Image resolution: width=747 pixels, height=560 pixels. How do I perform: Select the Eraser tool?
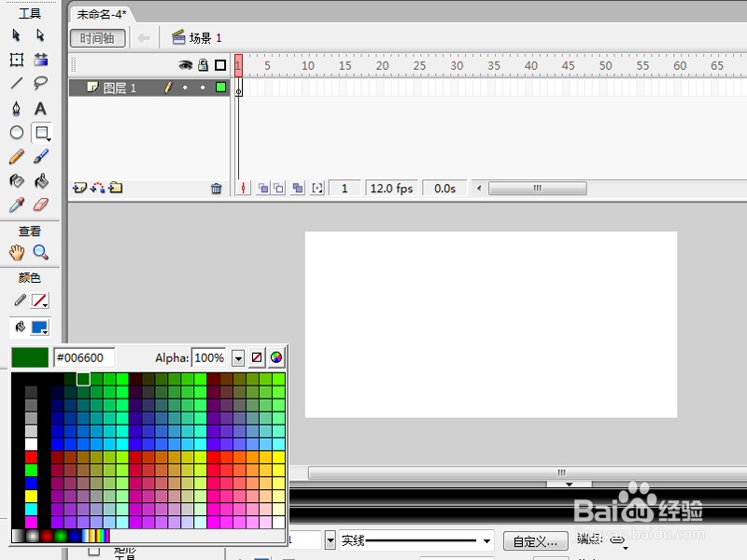pyautogui.click(x=41, y=204)
